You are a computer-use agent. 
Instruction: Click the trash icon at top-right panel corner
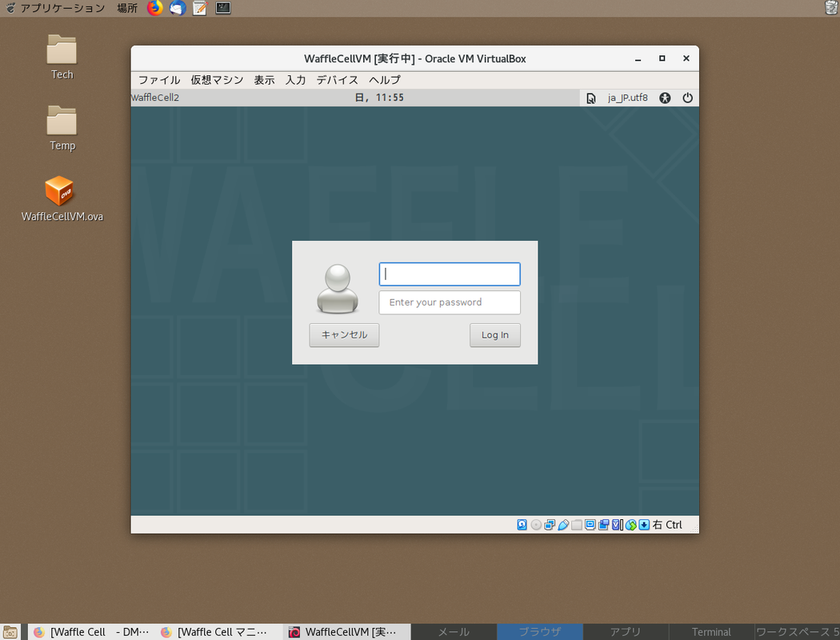pyautogui.click(x=831, y=7)
